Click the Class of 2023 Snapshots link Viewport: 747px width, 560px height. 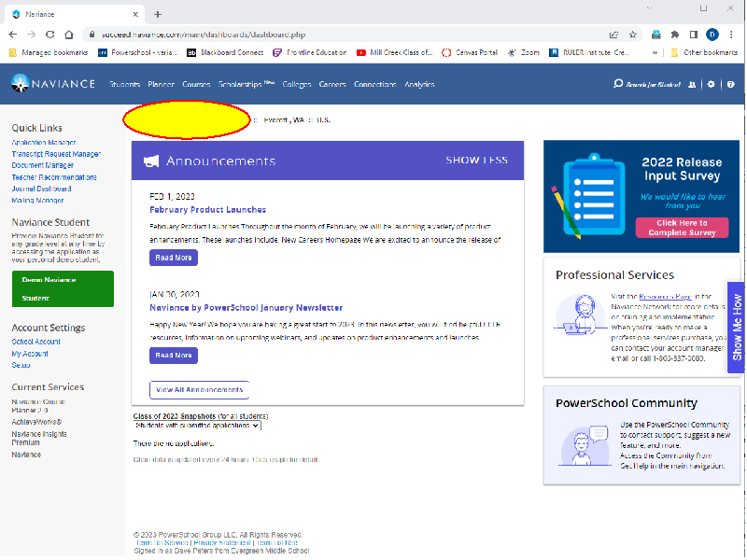pyautogui.click(x=175, y=416)
